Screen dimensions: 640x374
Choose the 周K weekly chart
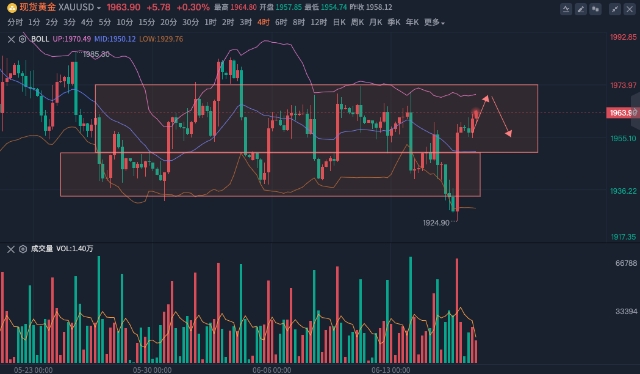pos(357,22)
